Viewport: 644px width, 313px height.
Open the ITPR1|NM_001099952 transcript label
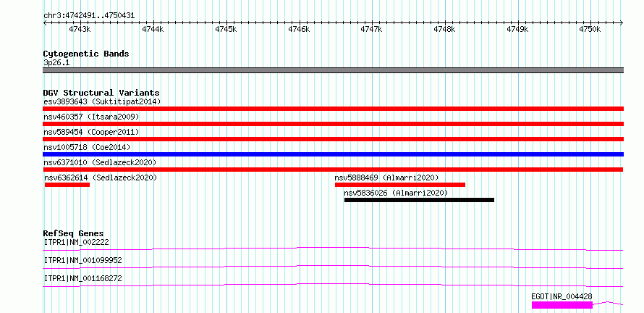click(83, 260)
